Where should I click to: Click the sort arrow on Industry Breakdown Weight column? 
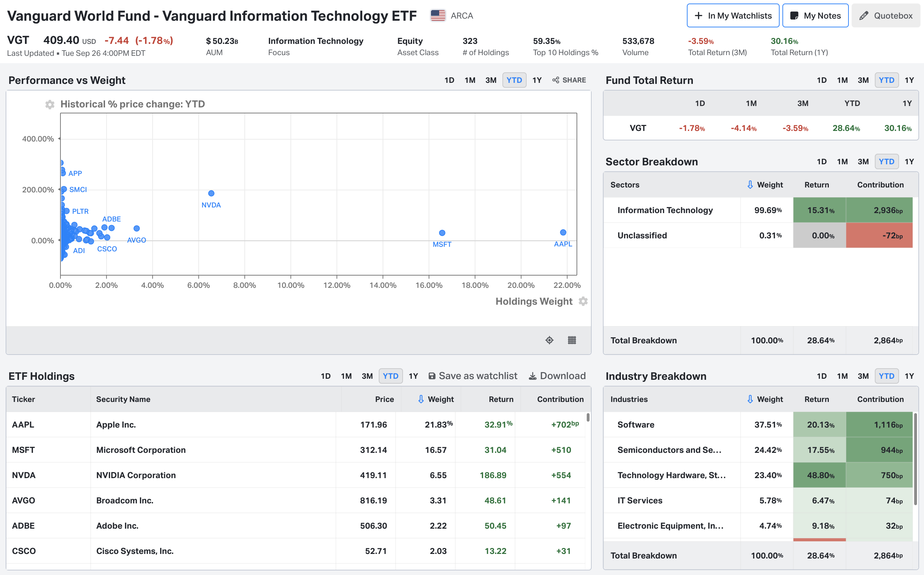pos(750,399)
